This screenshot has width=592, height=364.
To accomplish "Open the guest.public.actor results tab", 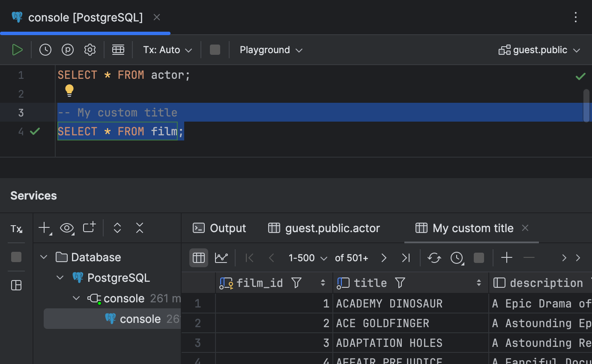I will pyautogui.click(x=324, y=228).
